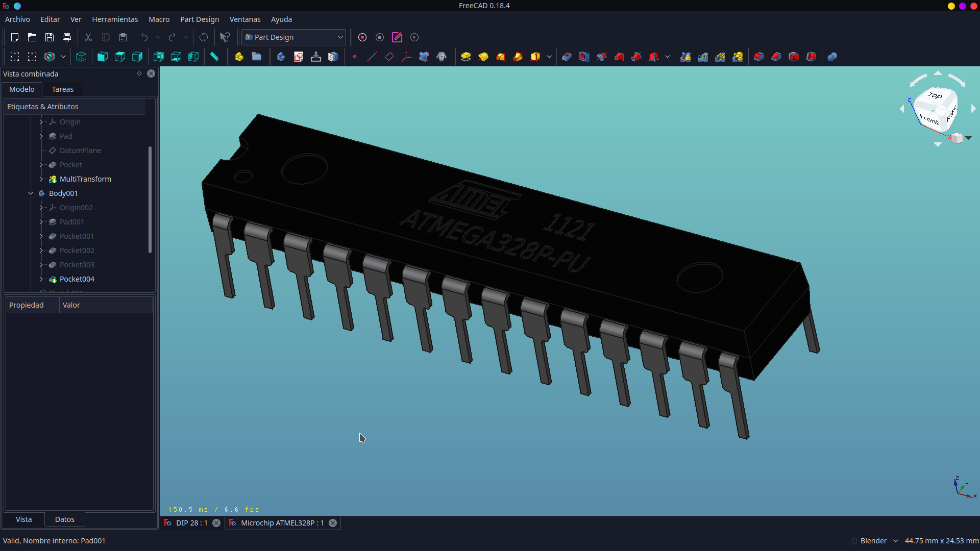Pad the selected sketch

(466, 57)
